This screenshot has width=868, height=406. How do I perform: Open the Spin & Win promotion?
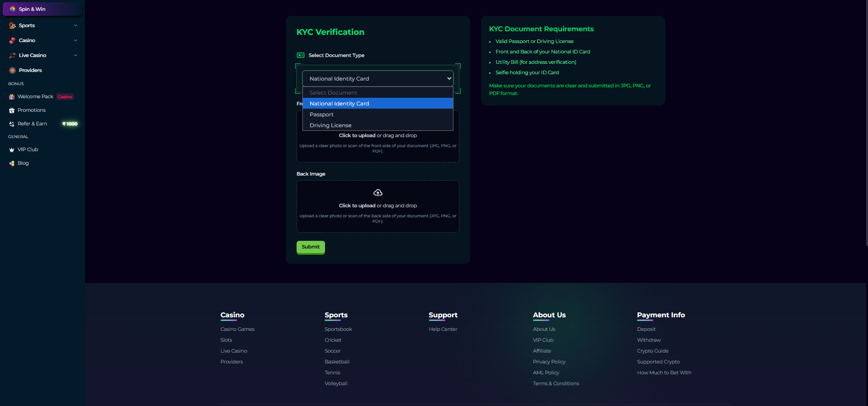[x=42, y=9]
